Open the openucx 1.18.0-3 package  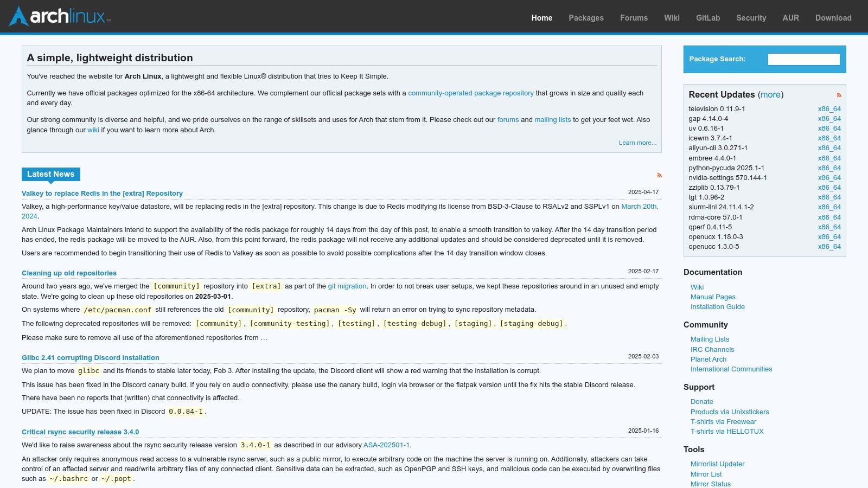(x=716, y=237)
